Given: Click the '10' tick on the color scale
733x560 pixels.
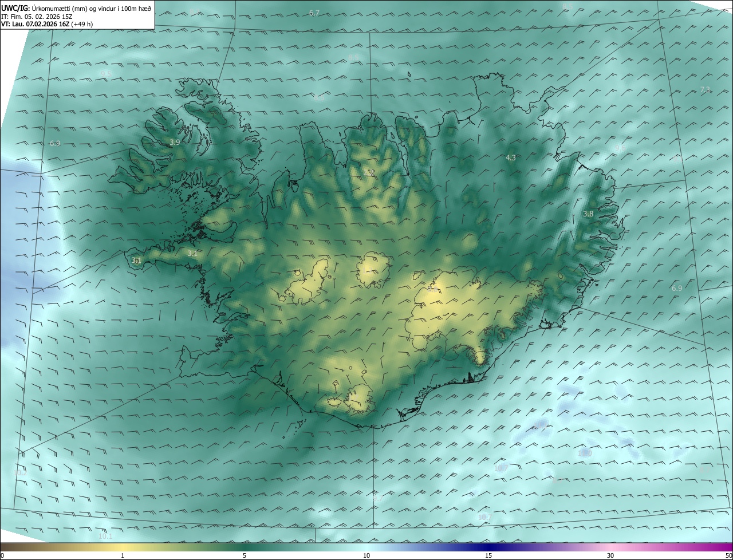Looking at the screenshot, I should pyautogui.click(x=366, y=555).
